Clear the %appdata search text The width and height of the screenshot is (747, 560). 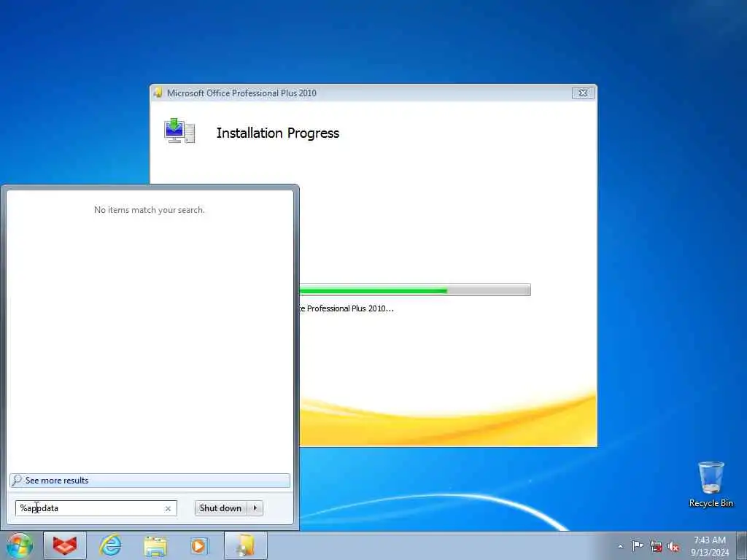[x=168, y=508]
